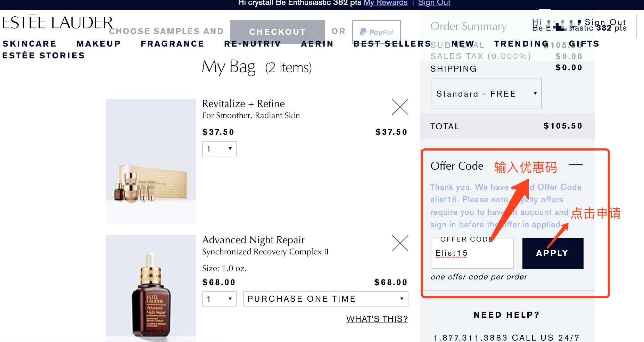Go to the Fragrance menu
Image resolution: width=644 pixels, height=342 pixels.
point(172,44)
